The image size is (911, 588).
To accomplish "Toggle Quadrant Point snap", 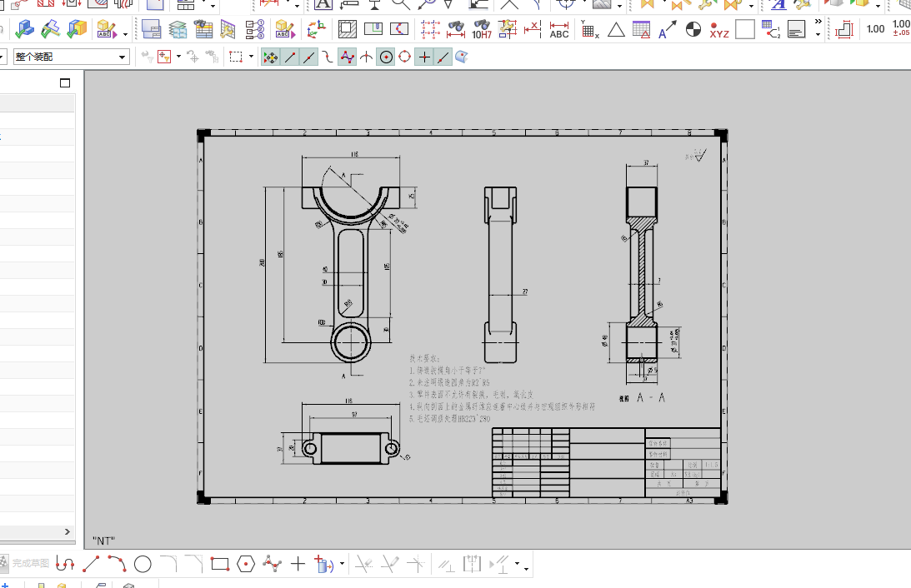I will (x=405, y=57).
